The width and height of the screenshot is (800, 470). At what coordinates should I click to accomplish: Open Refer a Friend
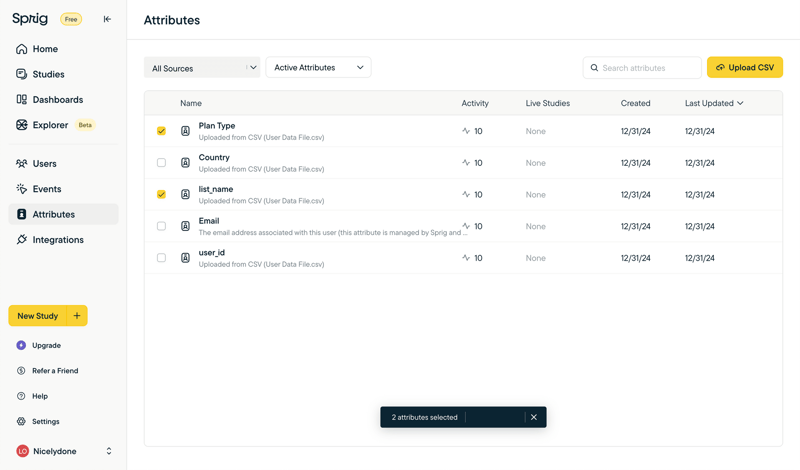pos(55,371)
